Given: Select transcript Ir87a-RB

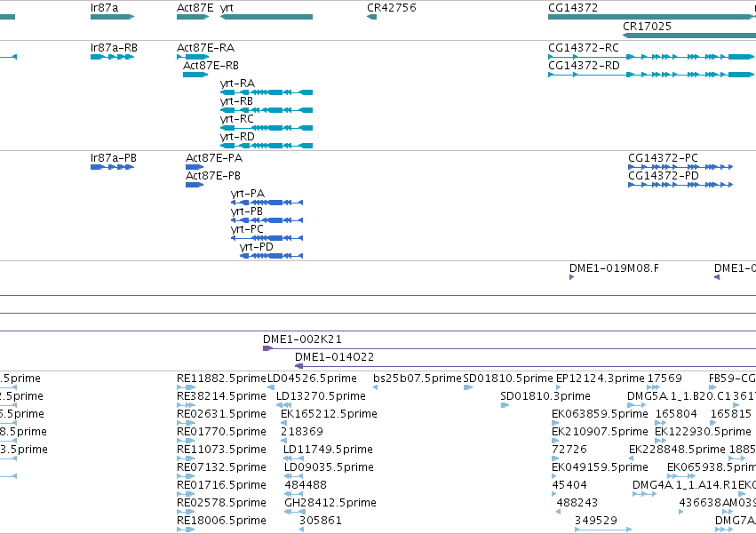Looking at the screenshot, I should coord(112,57).
